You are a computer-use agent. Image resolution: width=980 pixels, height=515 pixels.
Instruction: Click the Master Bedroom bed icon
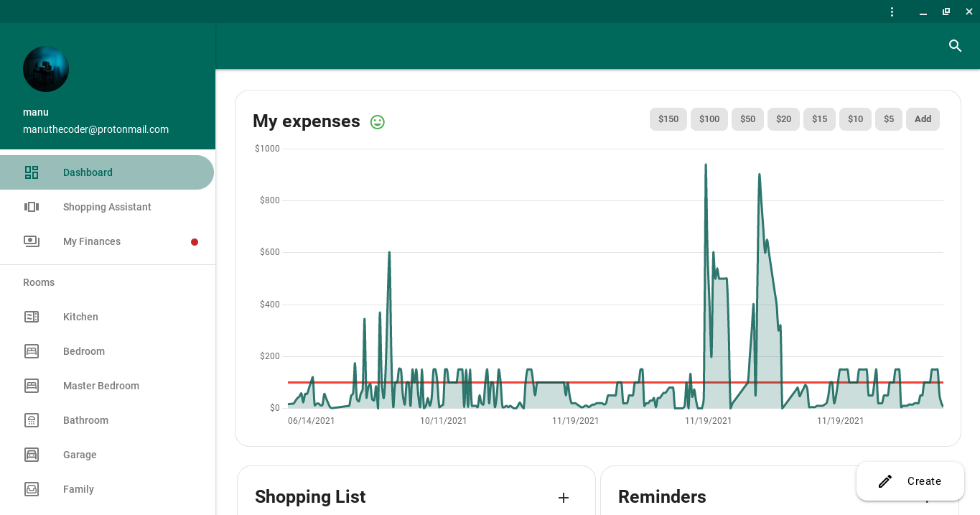tap(32, 386)
